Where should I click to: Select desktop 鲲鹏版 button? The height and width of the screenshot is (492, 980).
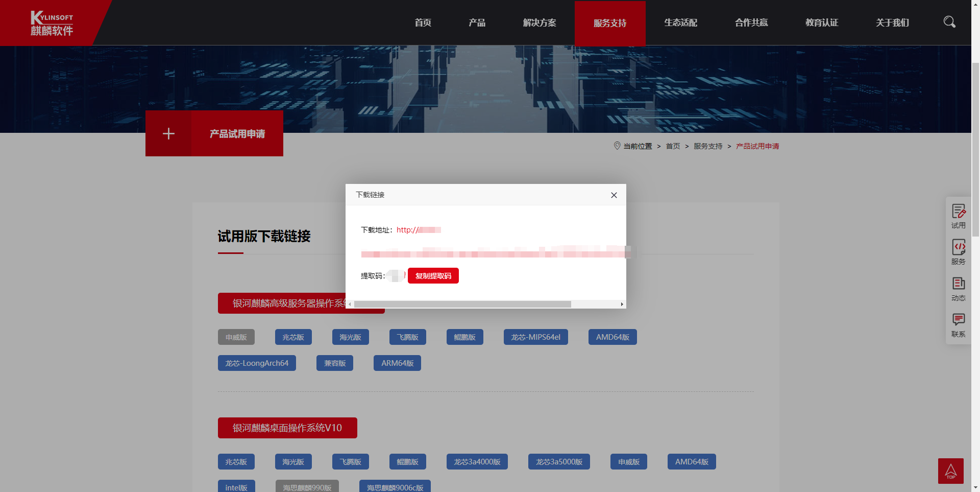pos(408,462)
